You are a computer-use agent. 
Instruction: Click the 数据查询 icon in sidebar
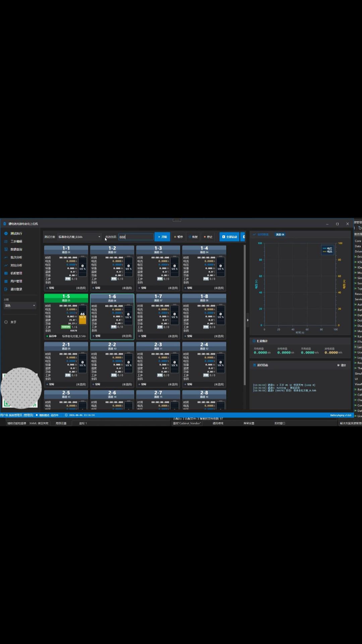pos(6,249)
